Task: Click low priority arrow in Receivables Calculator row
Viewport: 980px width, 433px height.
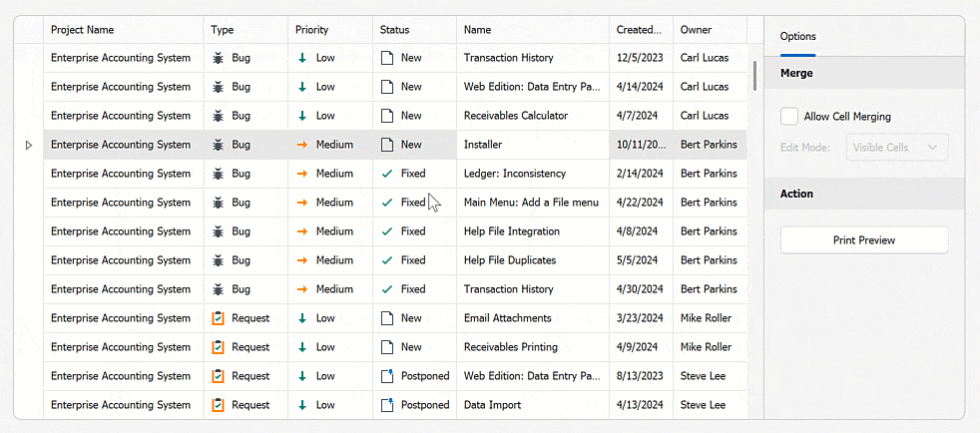Action: (x=302, y=116)
